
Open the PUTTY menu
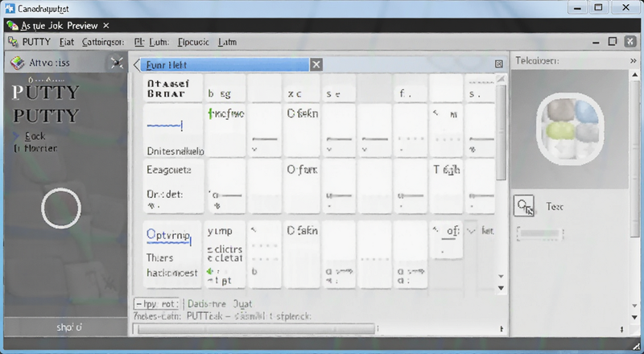point(36,42)
